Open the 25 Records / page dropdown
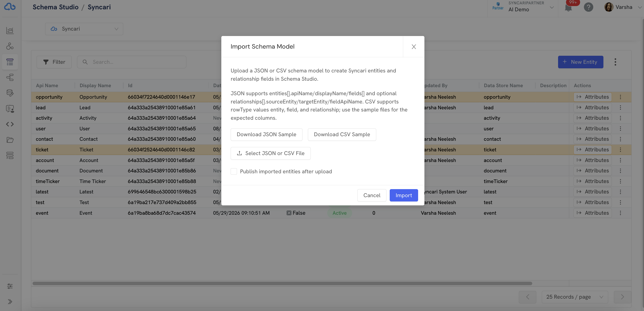This screenshot has width=644, height=311. (575, 297)
